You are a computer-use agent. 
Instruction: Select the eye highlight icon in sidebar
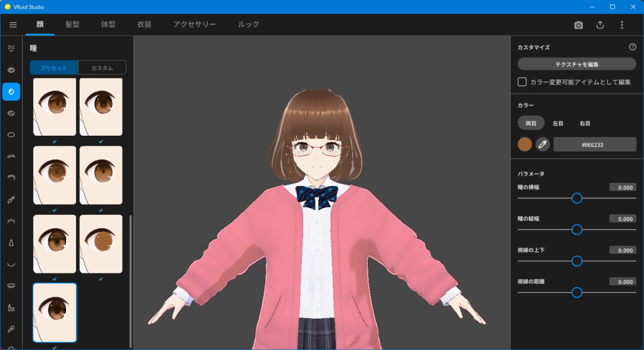tap(11, 113)
